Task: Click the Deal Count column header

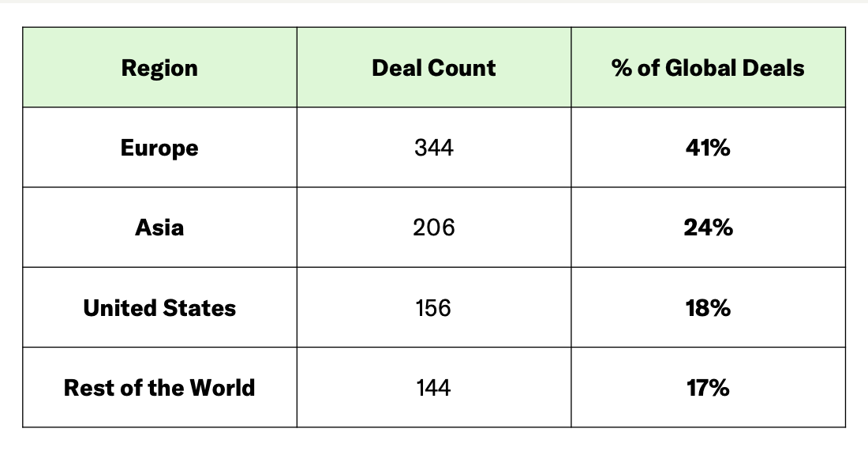Action: [x=434, y=68]
